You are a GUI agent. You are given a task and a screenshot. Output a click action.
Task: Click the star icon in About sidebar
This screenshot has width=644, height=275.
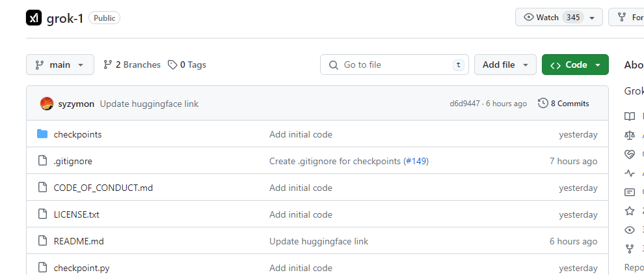click(629, 211)
